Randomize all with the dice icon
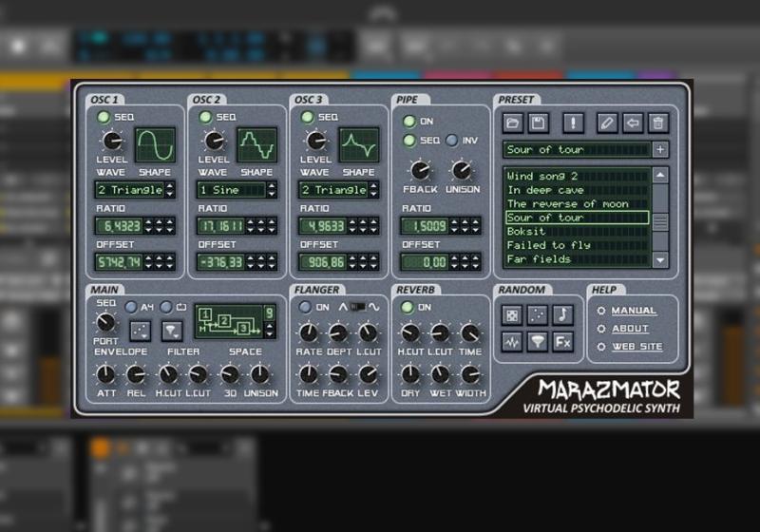The height and width of the screenshot is (532, 760). 512,314
